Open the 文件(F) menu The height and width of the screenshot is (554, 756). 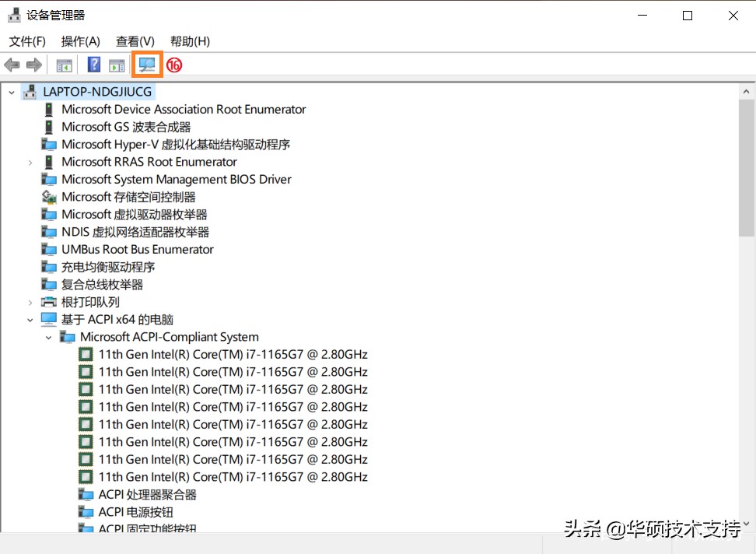pyautogui.click(x=27, y=41)
